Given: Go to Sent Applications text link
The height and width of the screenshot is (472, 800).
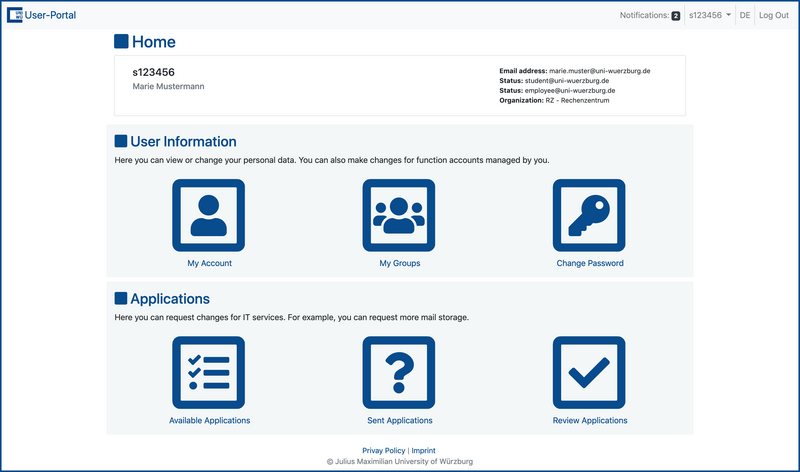Looking at the screenshot, I should click(399, 421).
